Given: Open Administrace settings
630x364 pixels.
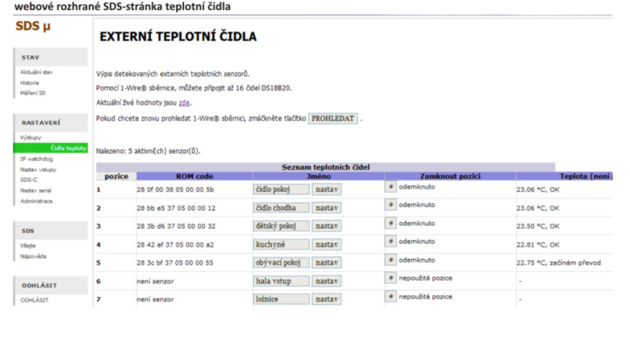Looking at the screenshot, I should (x=36, y=201).
